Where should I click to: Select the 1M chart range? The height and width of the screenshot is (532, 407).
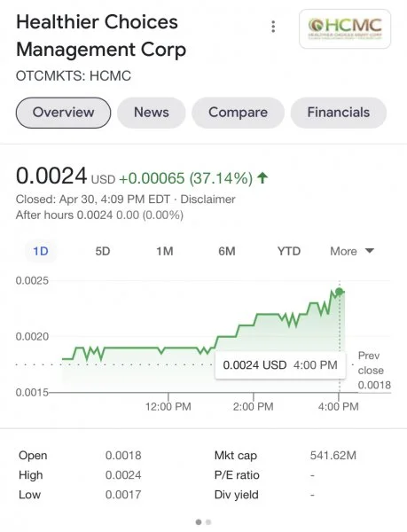165,251
